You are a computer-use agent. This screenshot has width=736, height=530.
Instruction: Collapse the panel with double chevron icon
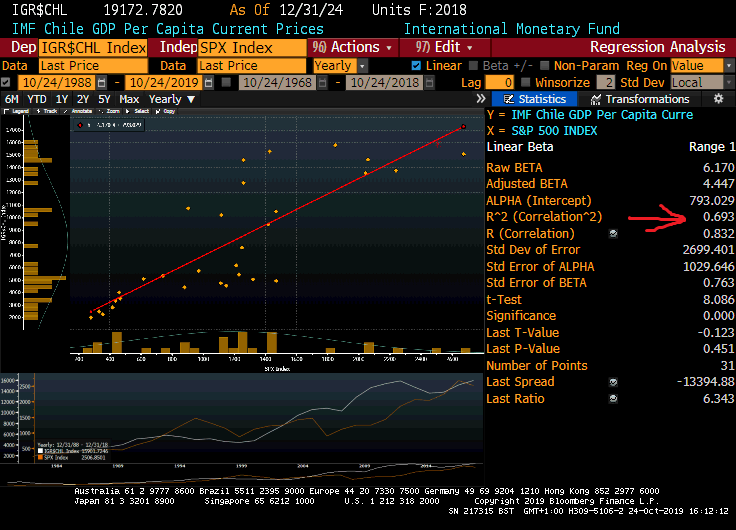pyautogui.click(x=481, y=99)
